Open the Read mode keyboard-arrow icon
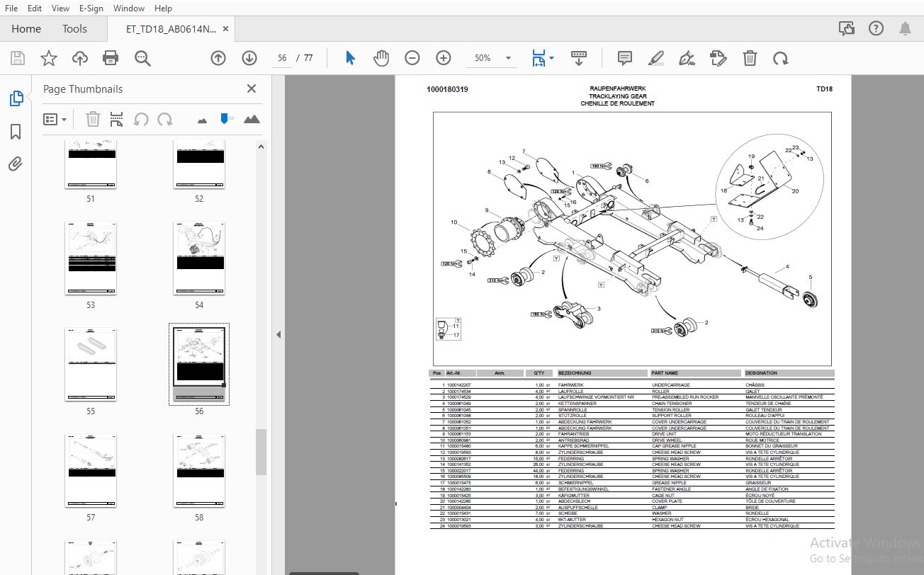 (578, 58)
